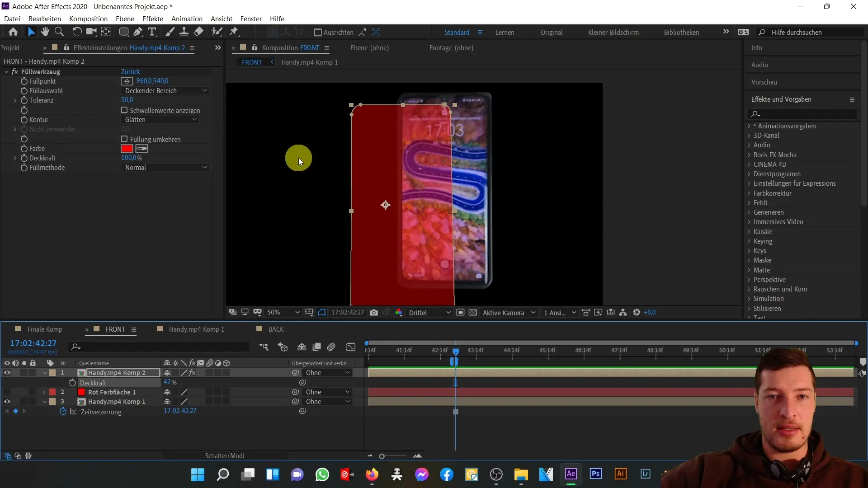Click the Graph Editor icon in timeline
The height and width of the screenshot is (488, 868).
[x=351, y=347]
